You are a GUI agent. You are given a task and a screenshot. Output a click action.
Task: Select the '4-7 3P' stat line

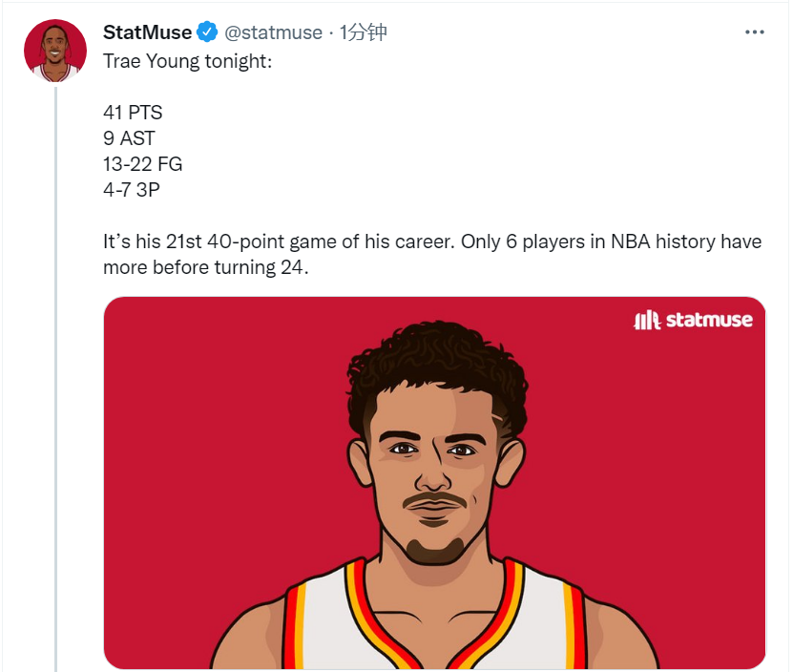pos(132,190)
